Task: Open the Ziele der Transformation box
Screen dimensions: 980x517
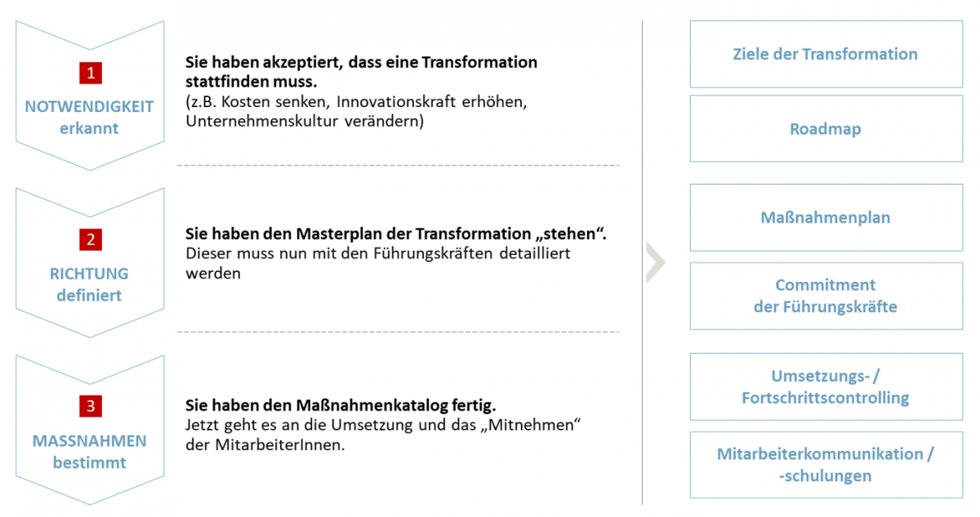Action: point(826,55)
